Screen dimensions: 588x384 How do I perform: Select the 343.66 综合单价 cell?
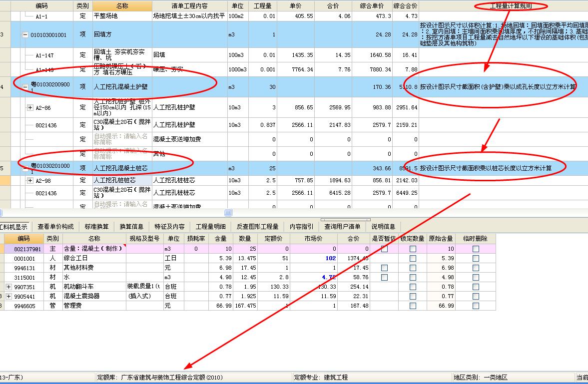[x=372, y=168]
